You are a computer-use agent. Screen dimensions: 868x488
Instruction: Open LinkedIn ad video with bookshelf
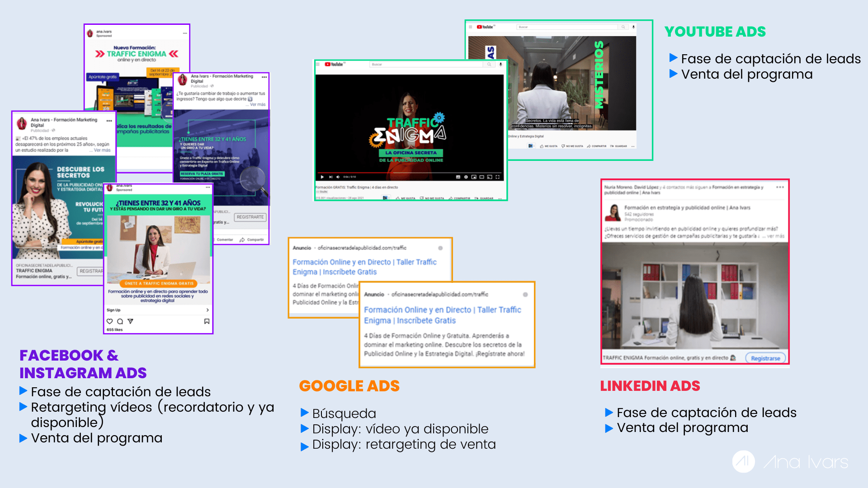[695, 296]
